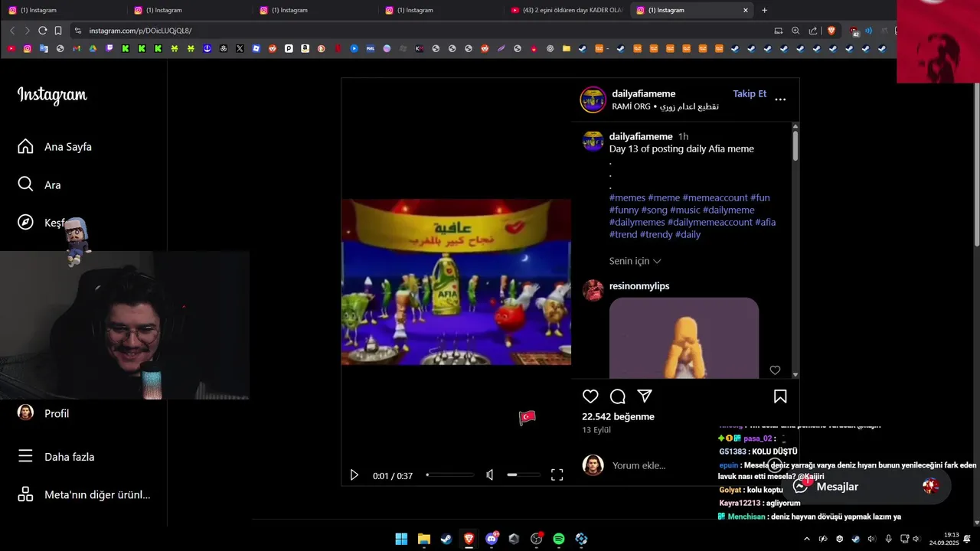The image size is (980, 551).
Task: Click the Instagram logo
Action: pyautogui.click(x=52, y=95)
